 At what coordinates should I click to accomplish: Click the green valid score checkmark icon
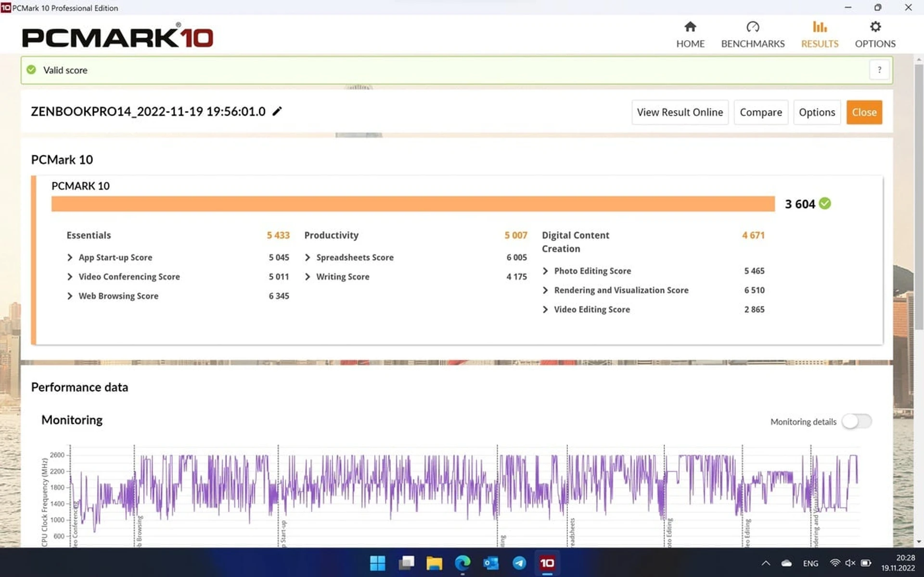click(31, 70)
